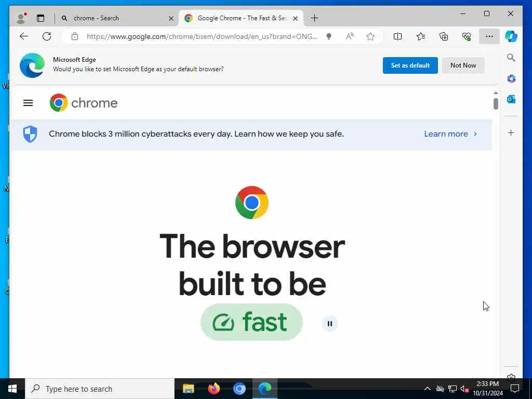
Task: Click the taskbar search box
Action: [100, 389]
